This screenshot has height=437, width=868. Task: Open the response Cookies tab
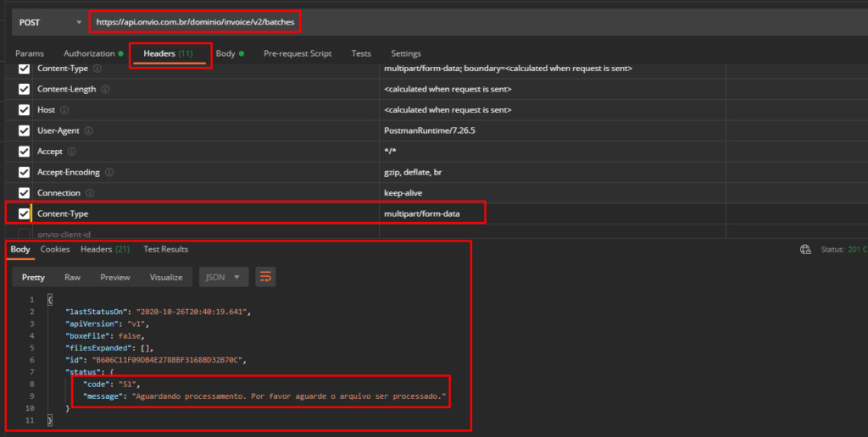[55, 250]
